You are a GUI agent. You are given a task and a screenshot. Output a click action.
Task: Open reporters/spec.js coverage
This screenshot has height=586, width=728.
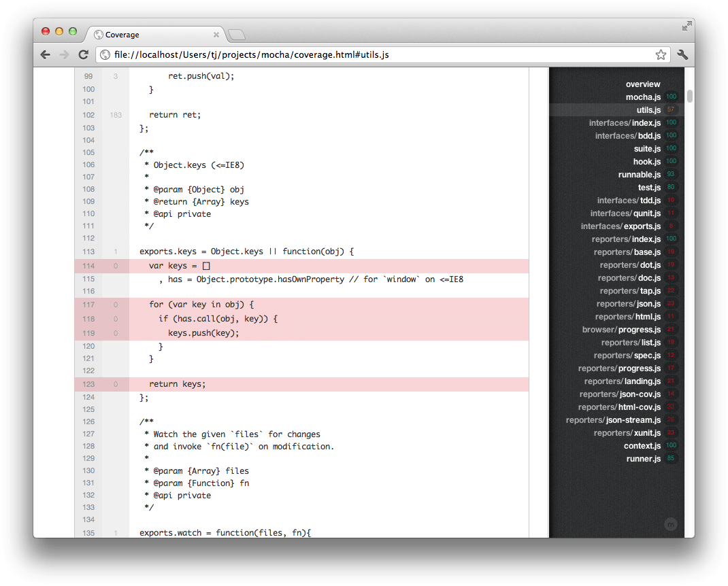point(627,356)
